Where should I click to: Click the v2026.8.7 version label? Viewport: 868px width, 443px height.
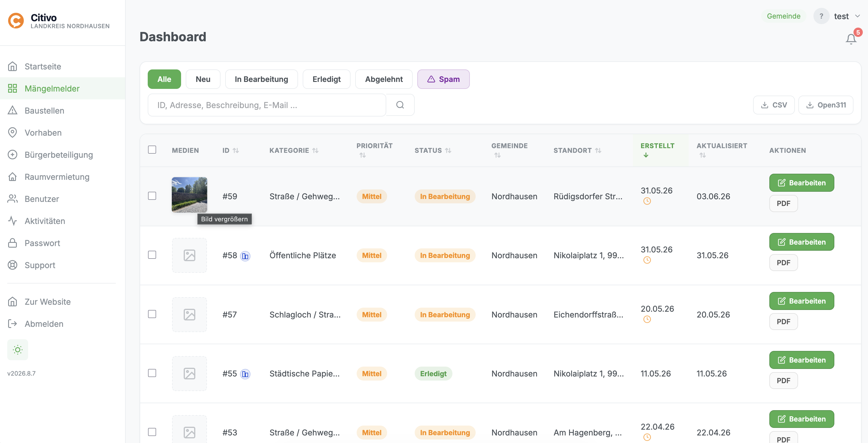click(21, 374)
